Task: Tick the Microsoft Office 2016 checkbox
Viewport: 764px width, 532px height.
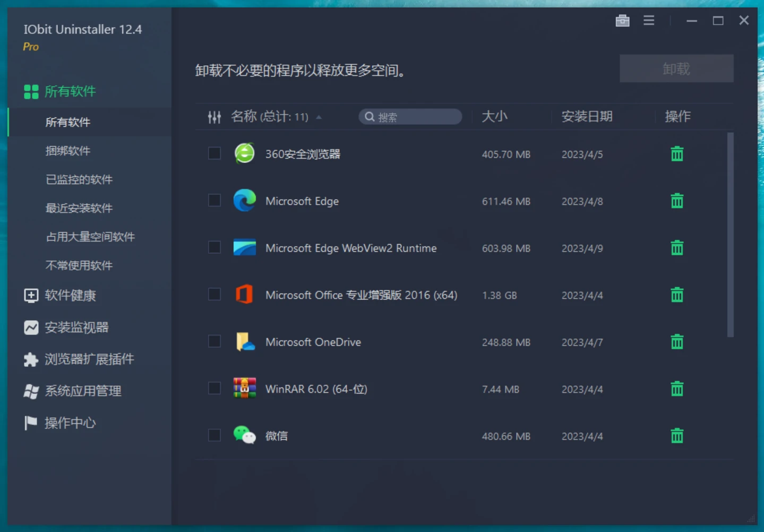Action: (214, 295)
